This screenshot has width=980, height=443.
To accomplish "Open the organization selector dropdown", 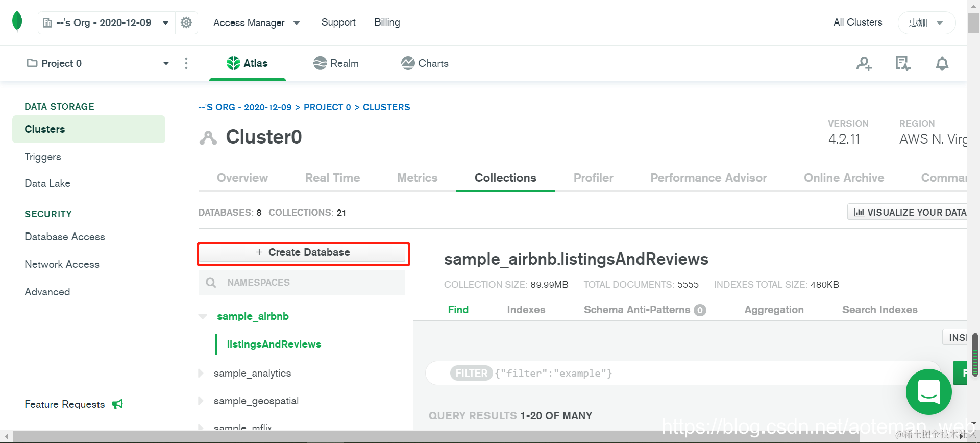I will [x=106, y=22].
